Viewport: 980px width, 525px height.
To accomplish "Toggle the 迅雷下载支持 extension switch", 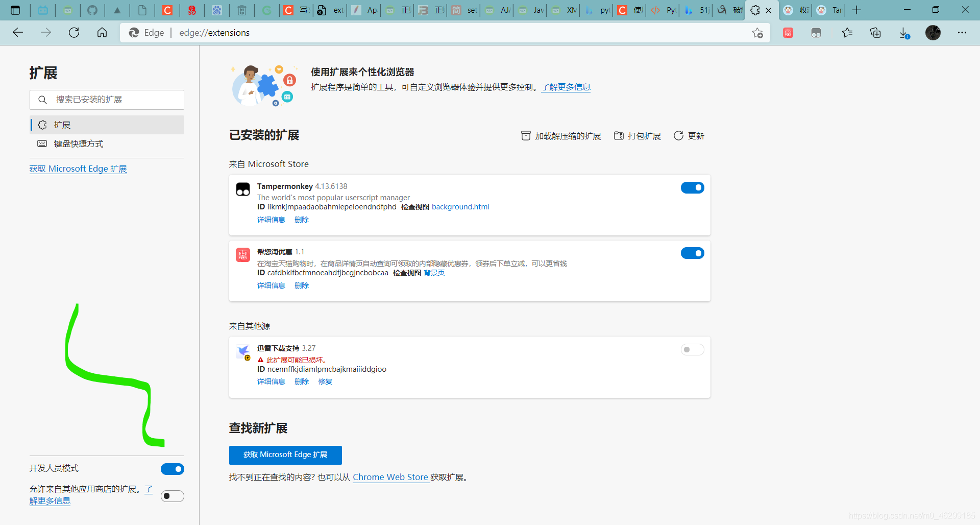I will tap(692, 349).
